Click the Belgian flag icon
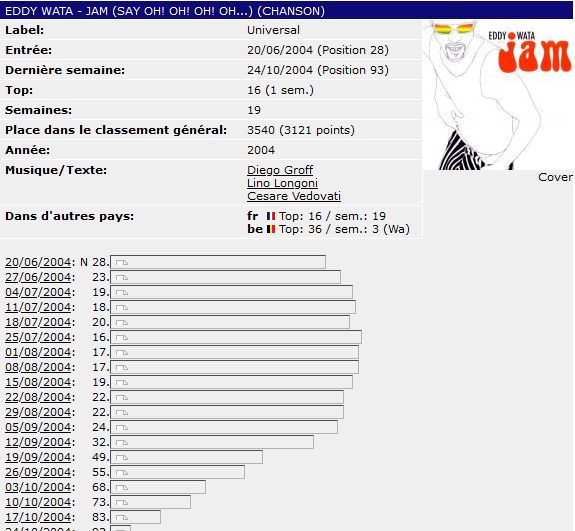 click(271, 229)
